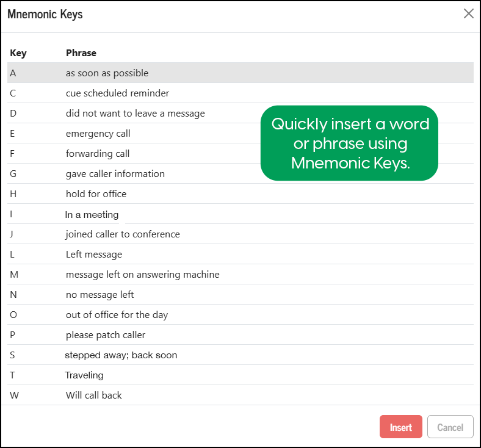Select the 'as soon as possible' row

click(x=107, y=73)
